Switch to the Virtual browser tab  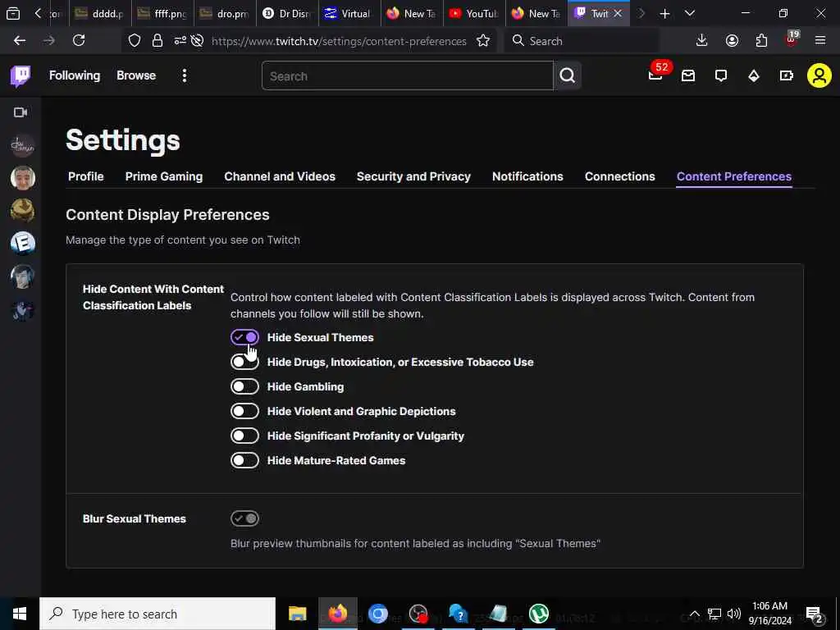coord(349,14)
